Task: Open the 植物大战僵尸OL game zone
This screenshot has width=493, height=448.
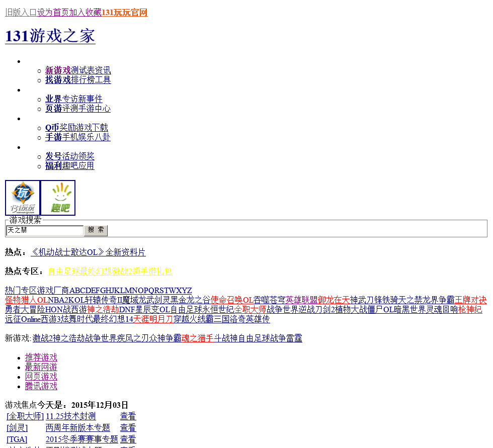Action: [364, 309]
